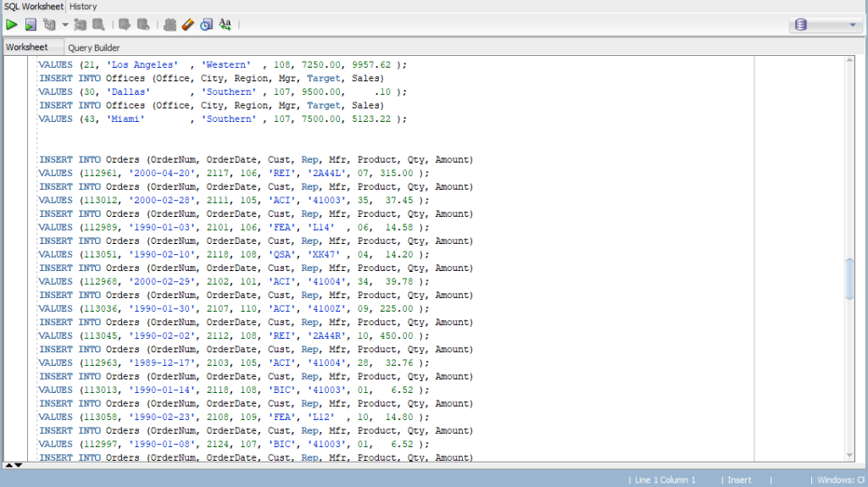Click the scroll down arrow of editor

[849, 456]
